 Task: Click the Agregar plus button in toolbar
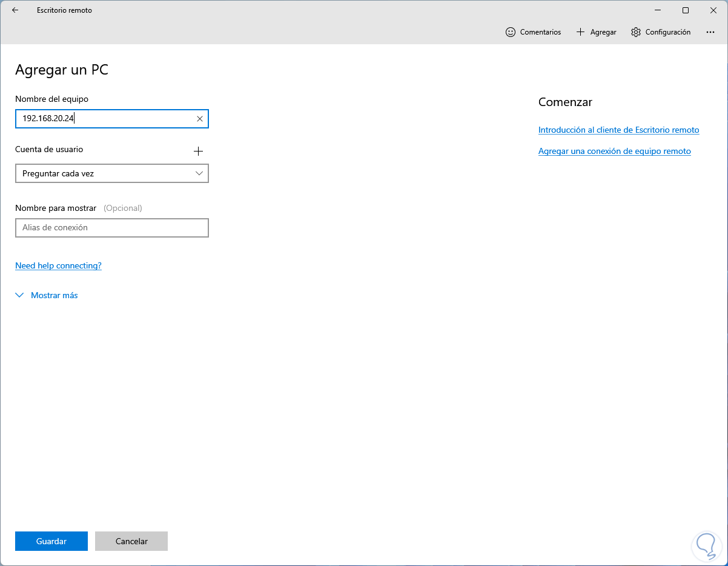tap(596, 32)
